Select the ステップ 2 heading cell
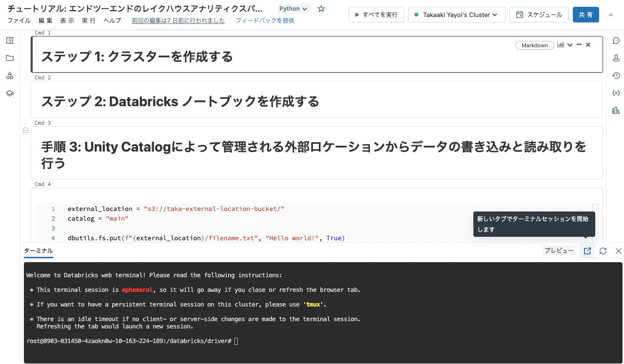Viewport: 624px width, 364px height. tap(317, 99)
